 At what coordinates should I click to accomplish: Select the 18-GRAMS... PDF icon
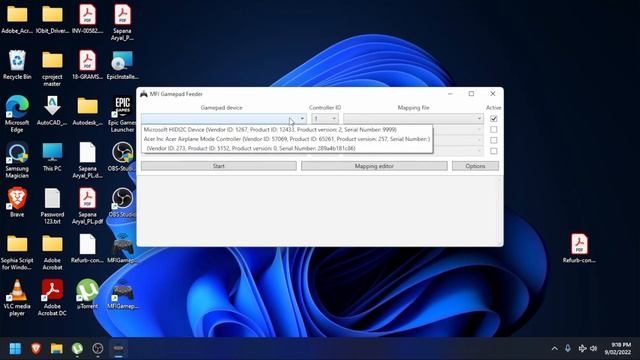click(87, 65)
